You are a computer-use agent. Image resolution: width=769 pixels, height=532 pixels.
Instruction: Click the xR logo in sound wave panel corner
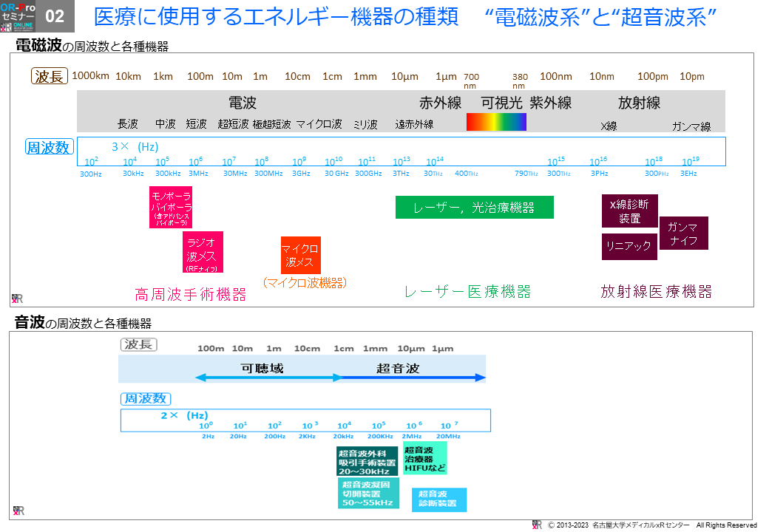[18, 511]
